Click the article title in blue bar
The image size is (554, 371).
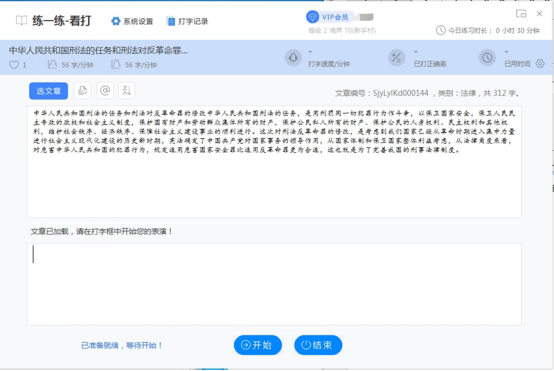(x=98, y=51)
